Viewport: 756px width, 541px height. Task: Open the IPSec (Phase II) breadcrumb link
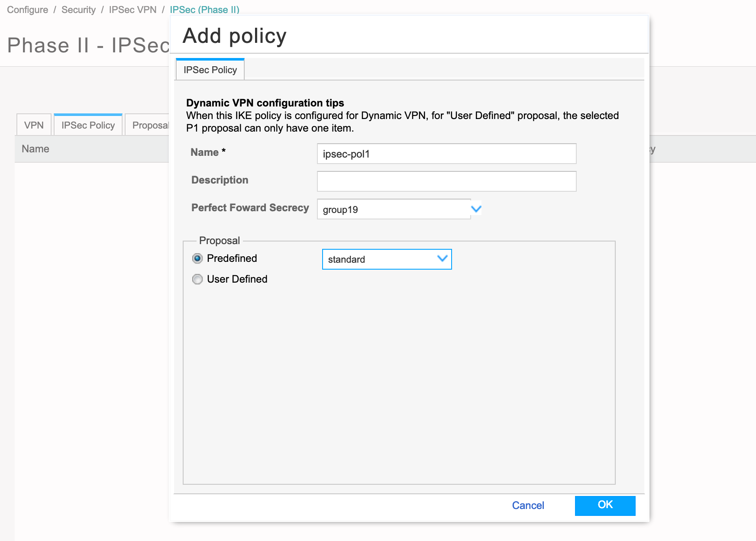coord(205,10)
